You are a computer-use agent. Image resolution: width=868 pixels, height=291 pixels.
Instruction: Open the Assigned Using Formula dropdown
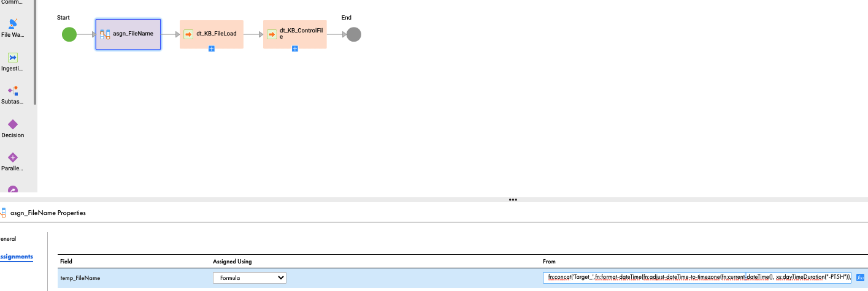pyautogui.click(x=250, y=278)
